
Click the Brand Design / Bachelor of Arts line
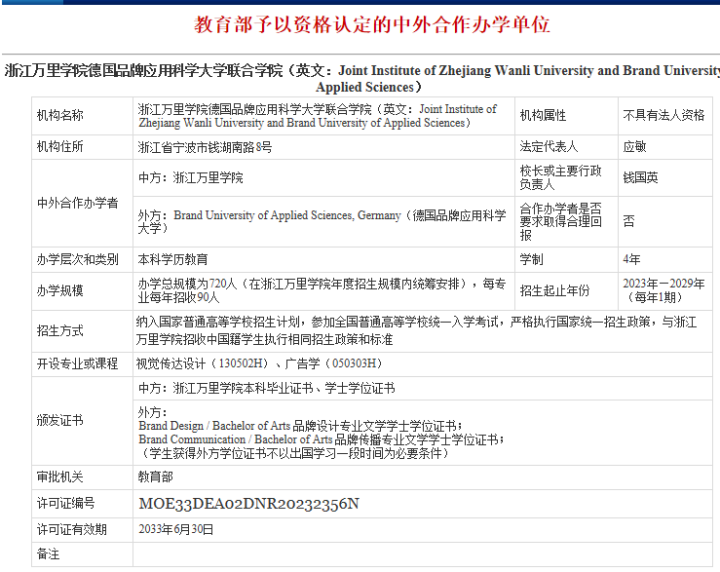point(300,426)
